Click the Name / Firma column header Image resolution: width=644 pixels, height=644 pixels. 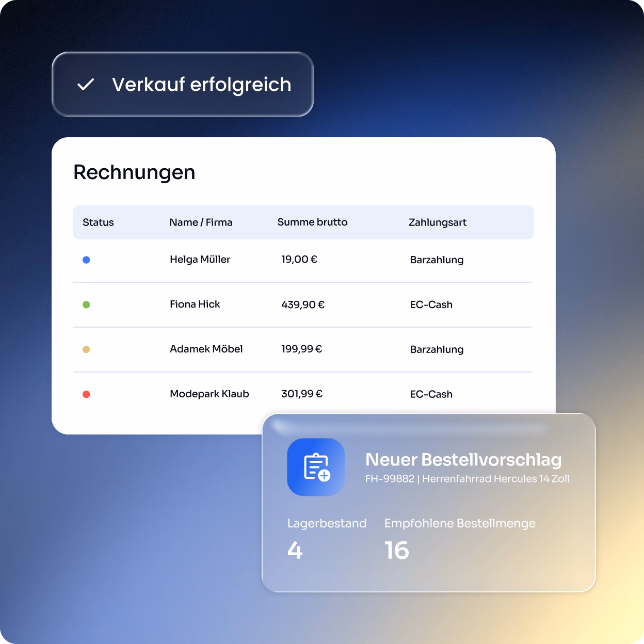tap(201, 222)
